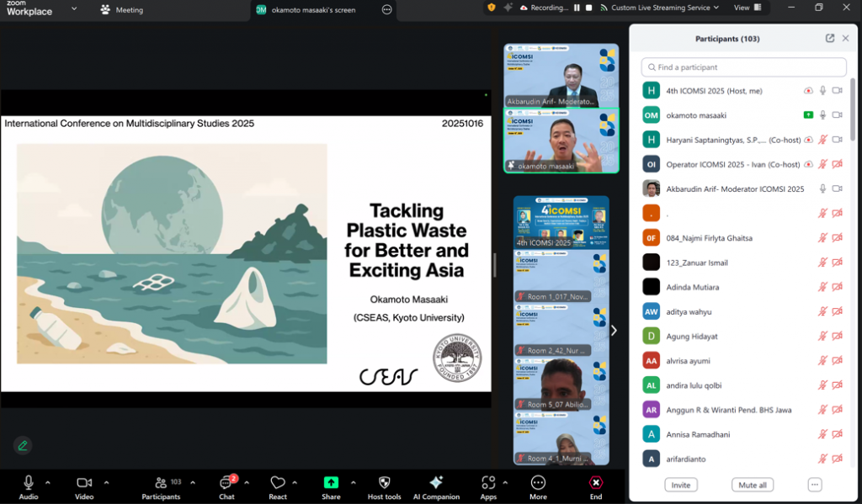Screen dimensions: 862x504
Task: Open the React emoji menu
Action: 278,483
